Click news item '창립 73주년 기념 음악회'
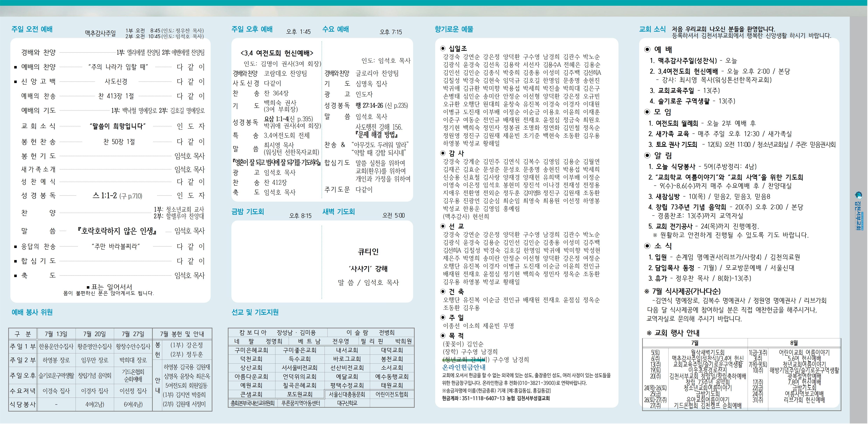This screenshot has width=868, height=424. click(691, 207)
